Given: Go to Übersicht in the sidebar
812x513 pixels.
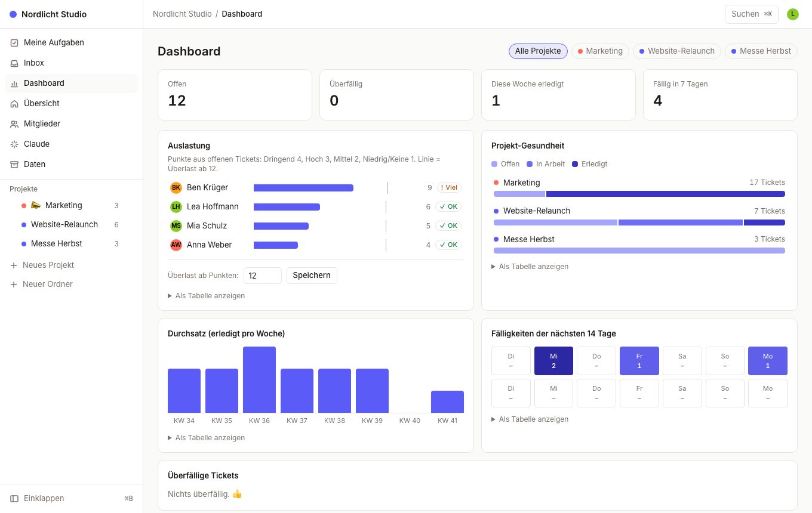Looking at the screenshot, I should (x=71, y=104).
